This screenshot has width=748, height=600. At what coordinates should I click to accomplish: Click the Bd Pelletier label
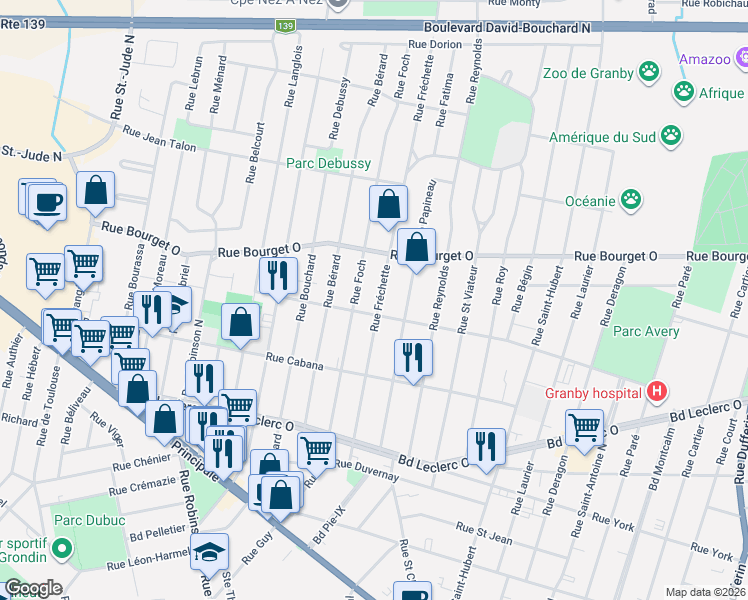point(157,532)
